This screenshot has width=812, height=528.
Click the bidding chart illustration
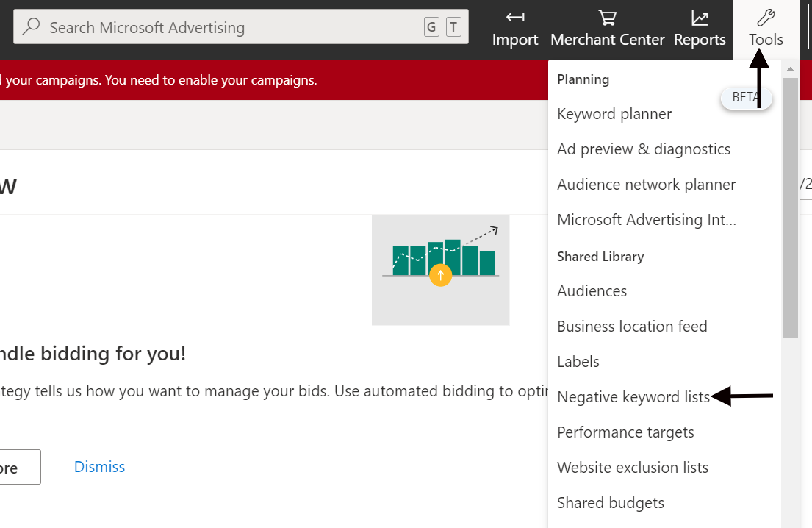441,271
